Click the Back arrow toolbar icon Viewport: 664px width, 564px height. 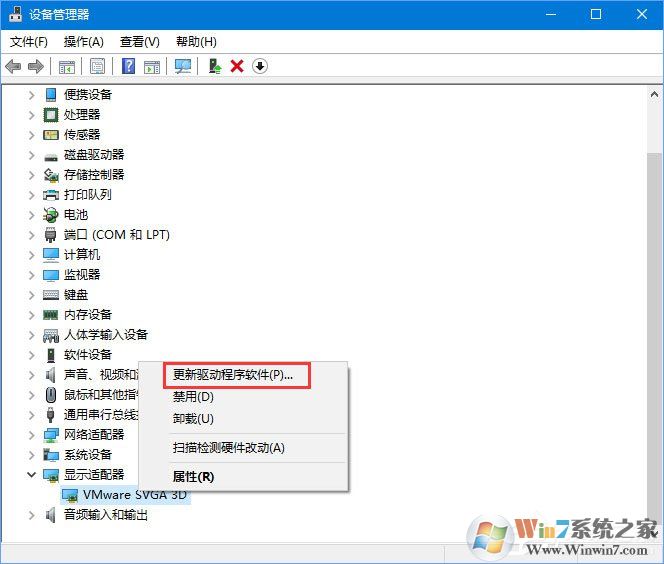(x=14, y=66)
